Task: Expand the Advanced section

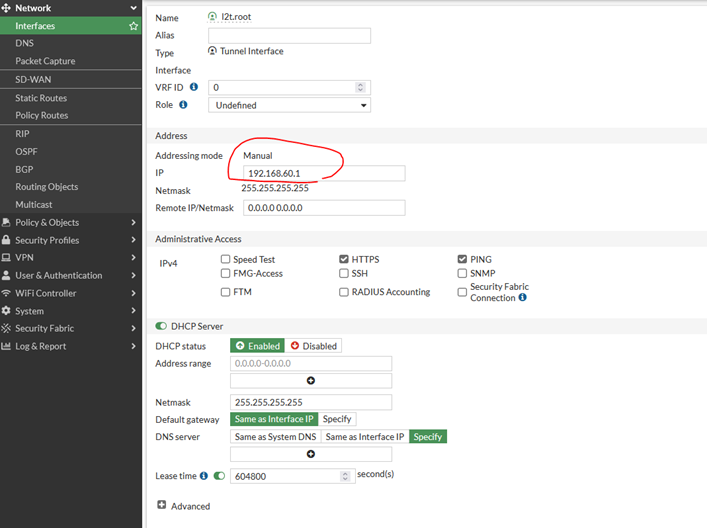Action: point(161,505)
